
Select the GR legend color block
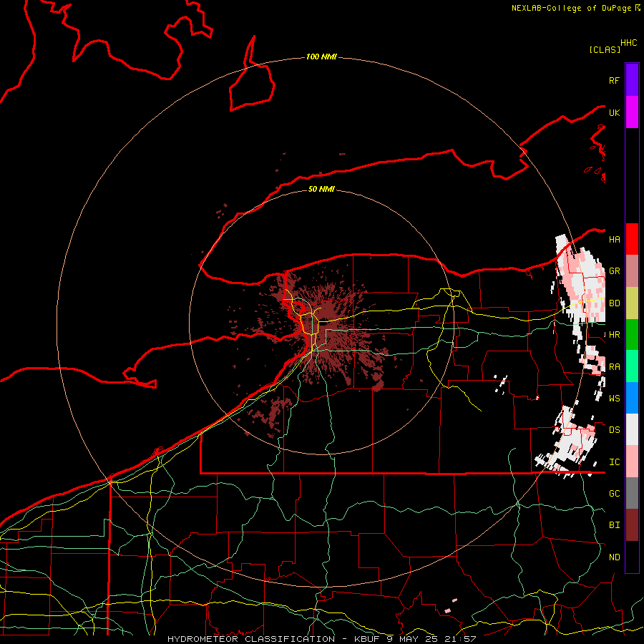tap(632, 271)
